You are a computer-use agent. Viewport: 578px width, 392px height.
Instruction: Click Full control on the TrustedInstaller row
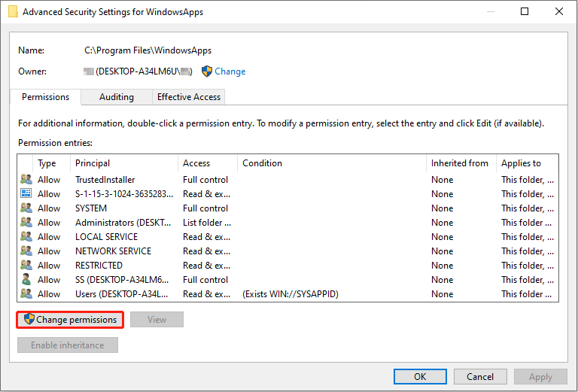(205, 179)
